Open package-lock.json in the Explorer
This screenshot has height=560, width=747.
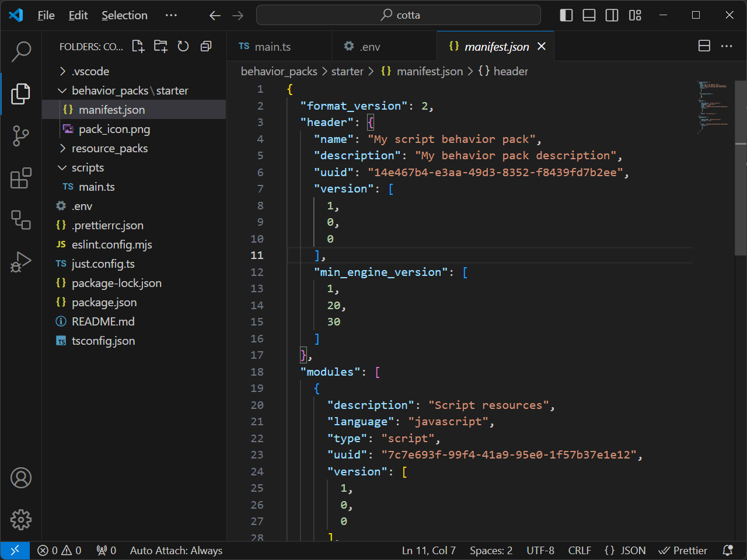(x=134, y=283)
